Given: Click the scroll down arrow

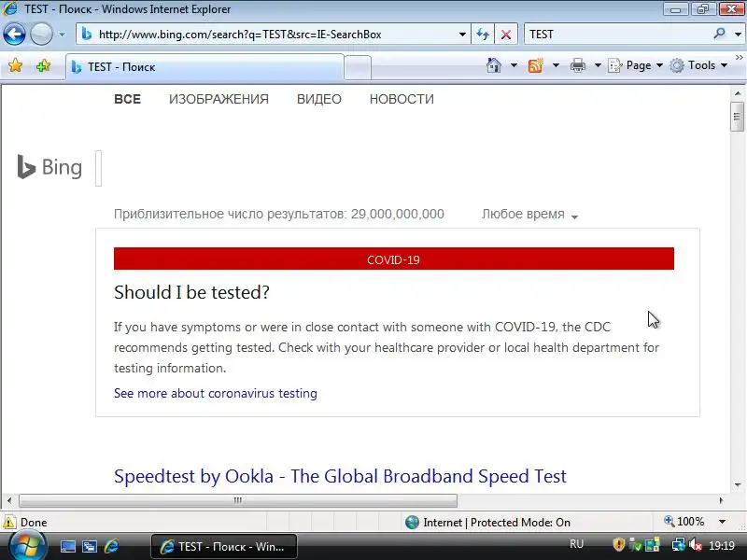Looking at the screenshot, I should pos(738,484).
